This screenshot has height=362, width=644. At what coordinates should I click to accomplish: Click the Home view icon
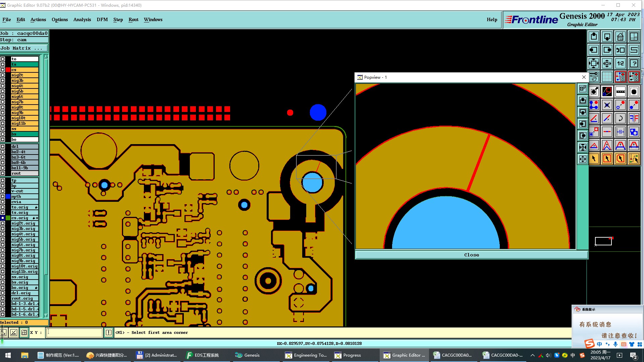620,37
